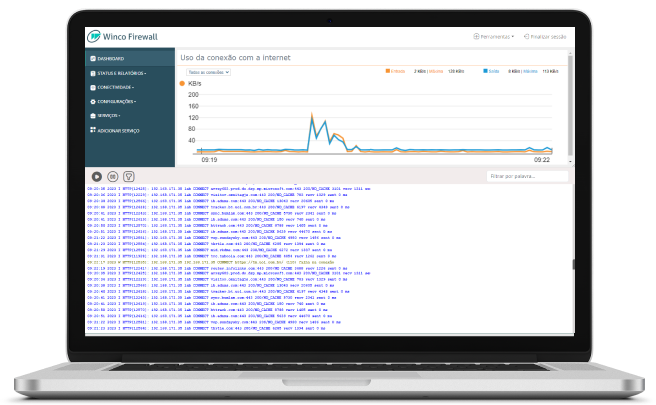This screenshot has height=405, width=656.
Task: Click the Configurações gear icon
Action: 92,102
